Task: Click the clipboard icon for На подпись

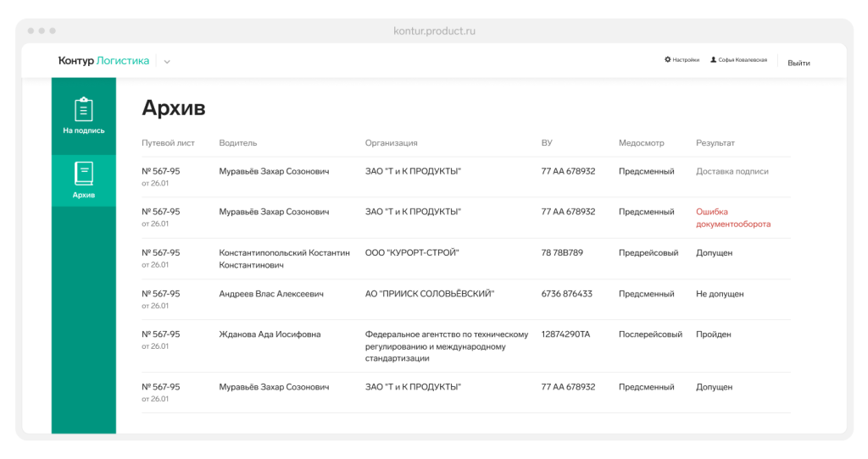Action: (x=83, y=110)
